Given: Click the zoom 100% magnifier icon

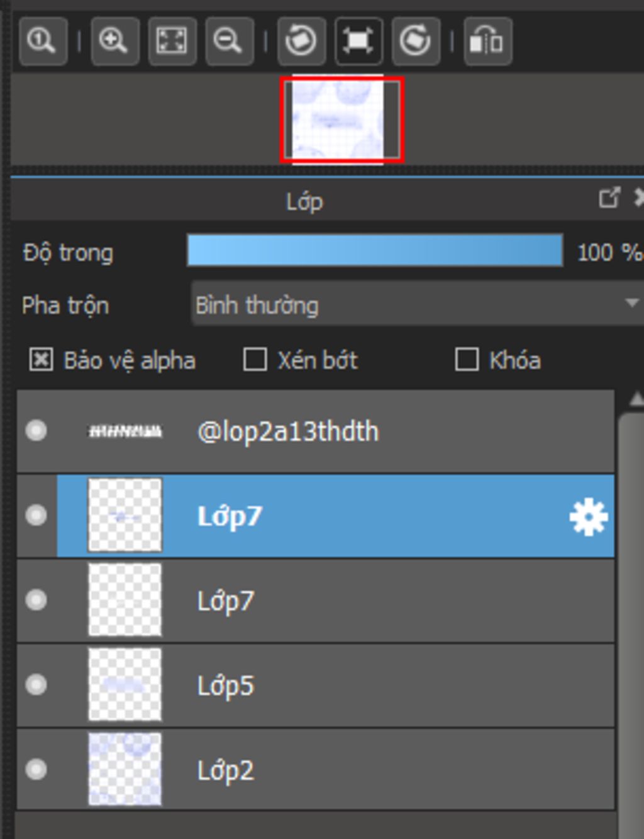Looking at the screenshot, I should [x=43, y=42].
